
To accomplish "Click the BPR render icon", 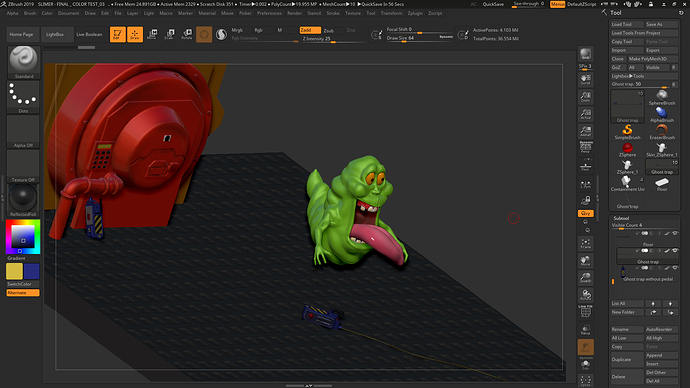I will [x=585, y=54].
